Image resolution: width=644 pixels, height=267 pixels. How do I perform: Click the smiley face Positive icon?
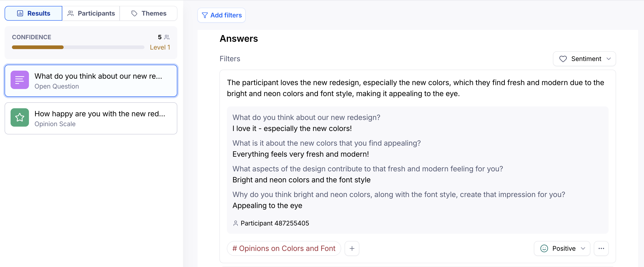(x=544, y=248)
